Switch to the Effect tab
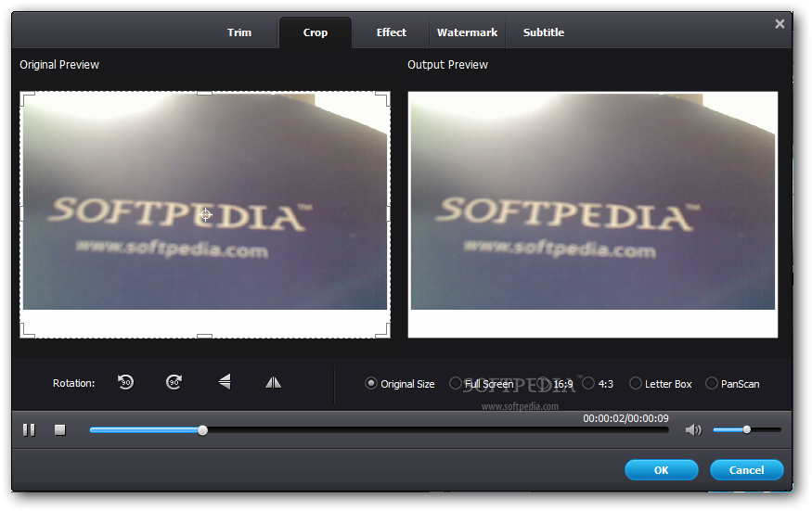The height and width of the screenshot is (511, 812). point(392,32)
